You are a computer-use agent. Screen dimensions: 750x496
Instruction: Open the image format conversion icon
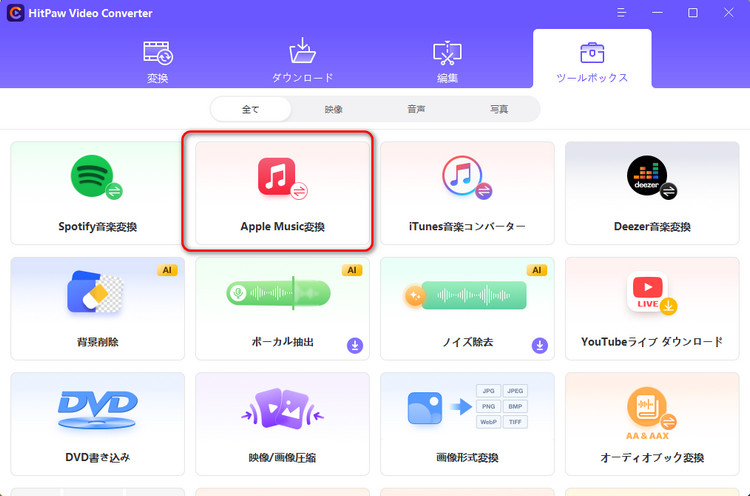467,406
